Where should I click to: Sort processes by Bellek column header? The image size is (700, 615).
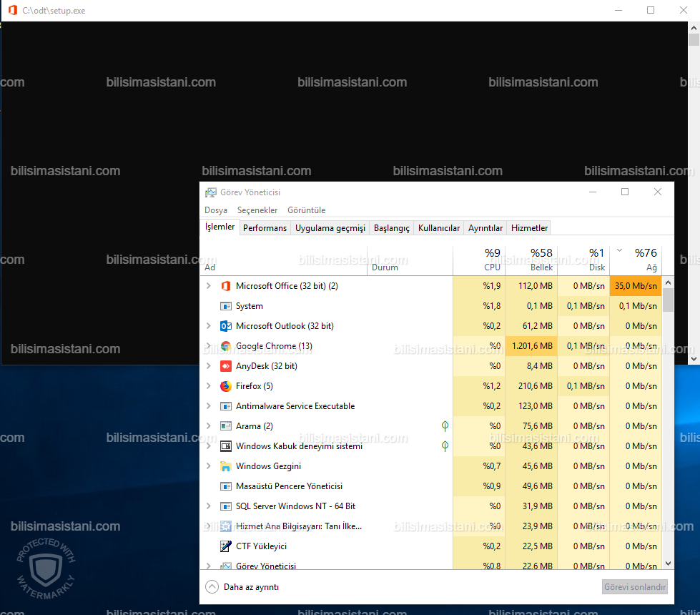click(531, 261)
